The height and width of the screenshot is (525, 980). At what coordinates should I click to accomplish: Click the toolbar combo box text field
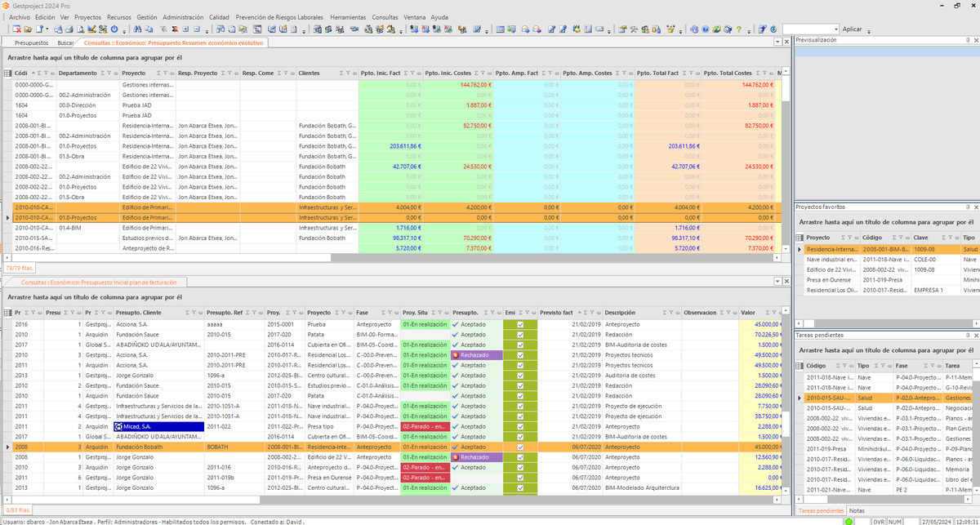click(806, 29)
